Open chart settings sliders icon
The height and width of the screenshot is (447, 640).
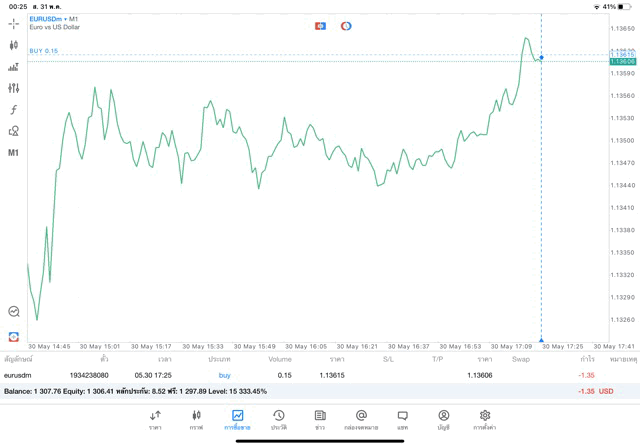(14, 88)
